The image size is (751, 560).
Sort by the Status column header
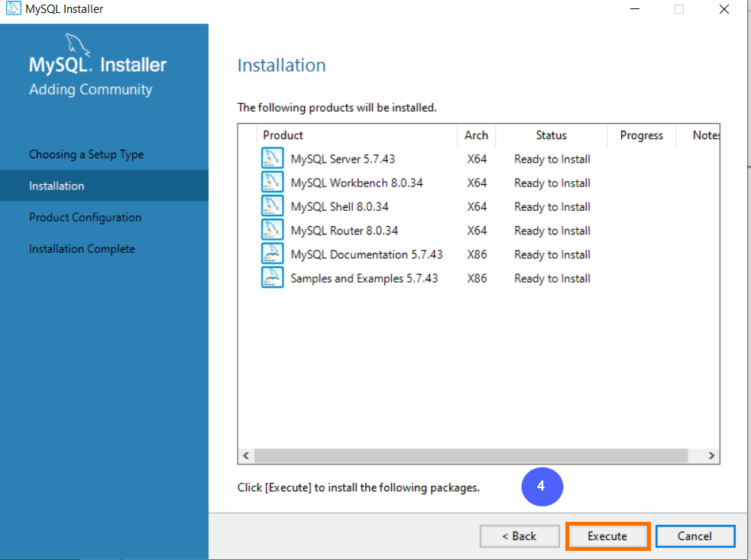click(552, 135)
